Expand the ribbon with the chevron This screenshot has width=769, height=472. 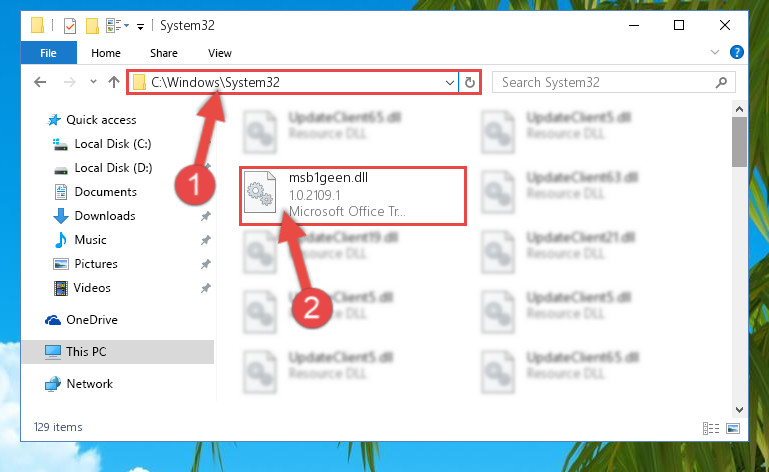[x=715, y=52]
